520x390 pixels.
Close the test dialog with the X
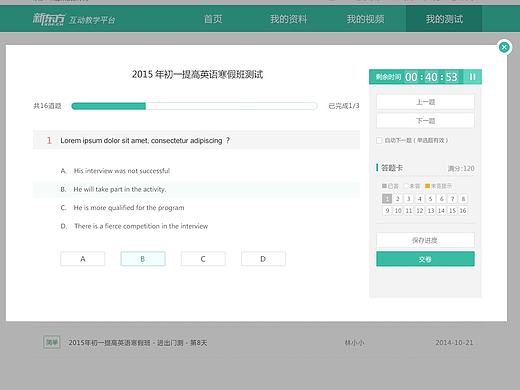tap(504, 47)
